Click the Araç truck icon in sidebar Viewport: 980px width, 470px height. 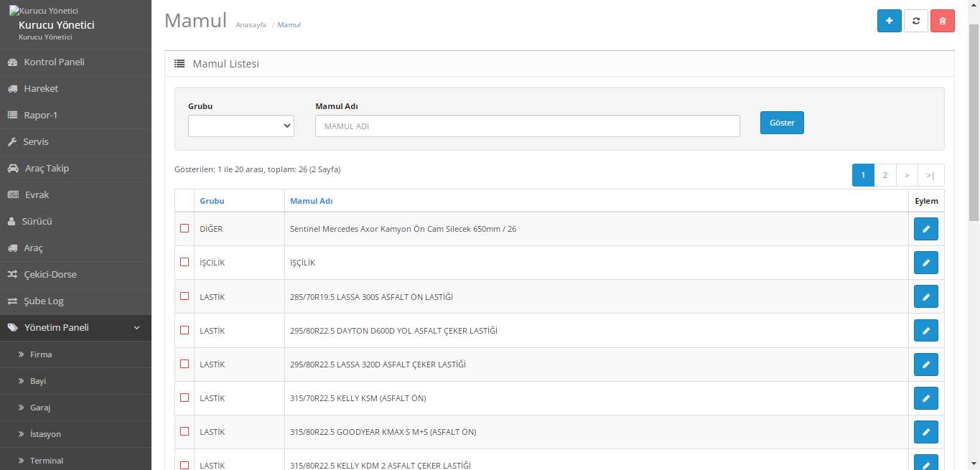[12, 248]
